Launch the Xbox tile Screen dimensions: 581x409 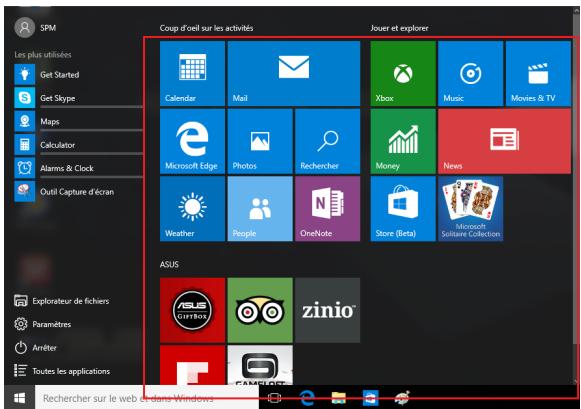click(403, 73)
